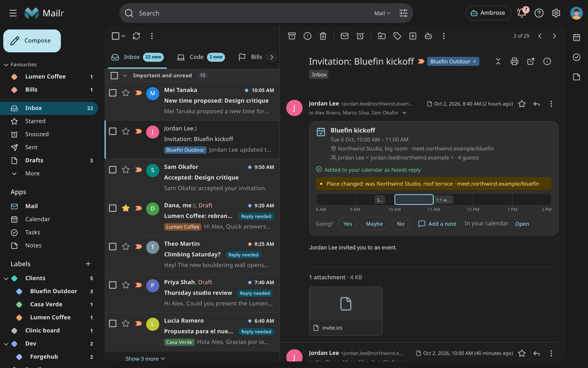Star the Priya Shah email
The width and height of the screenshot is (588, 368).
click(x=126, y=285)
